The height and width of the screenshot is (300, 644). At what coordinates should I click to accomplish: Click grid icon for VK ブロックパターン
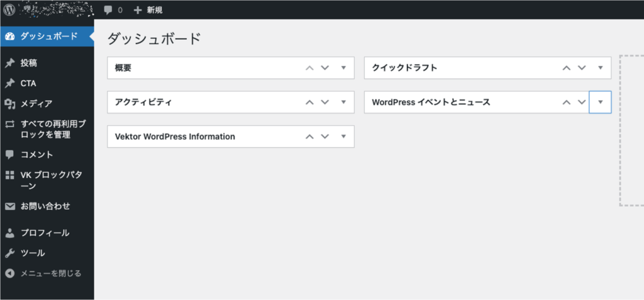[x=10, y=175]
